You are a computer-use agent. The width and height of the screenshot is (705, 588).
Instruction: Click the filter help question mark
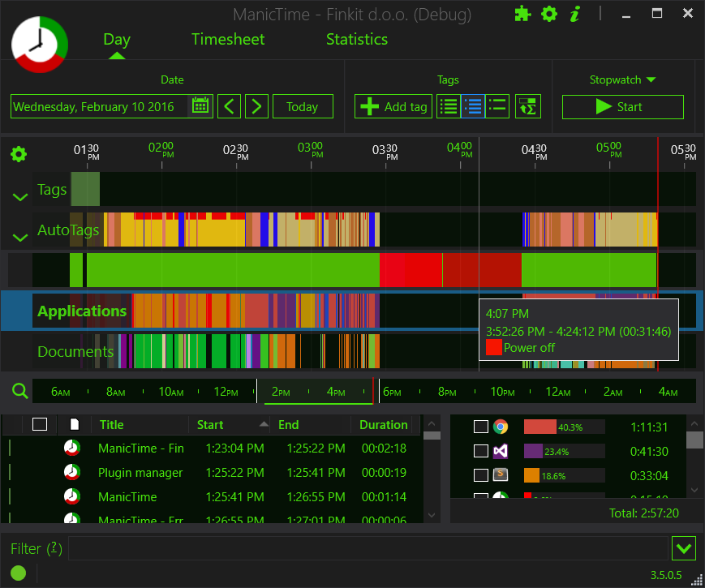[54, 548]
